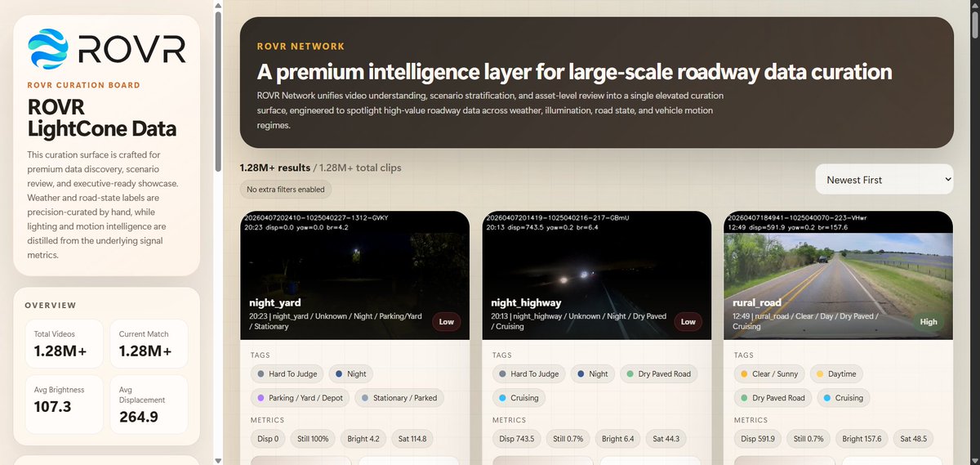The height and width of the screenshot is (465, 980).
Task: Click the ROVR CURATION BOARD label
Action: 83,85
